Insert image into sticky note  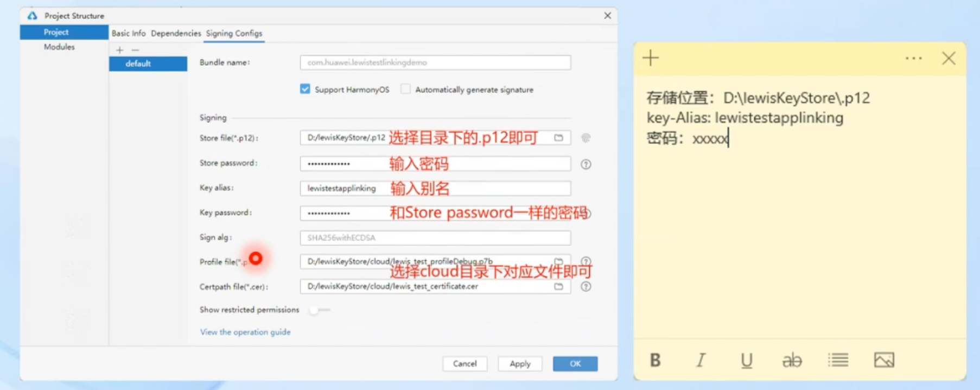(884, 360)
